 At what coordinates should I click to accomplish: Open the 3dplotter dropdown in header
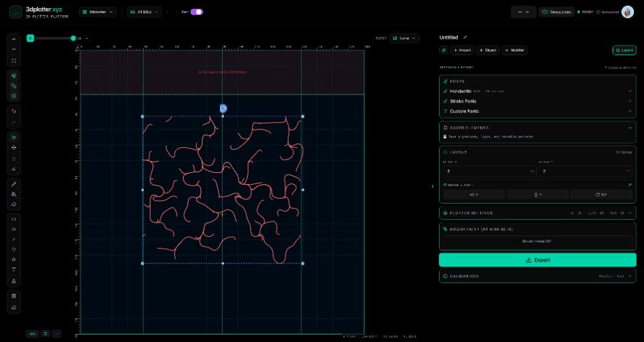[97, 12]
